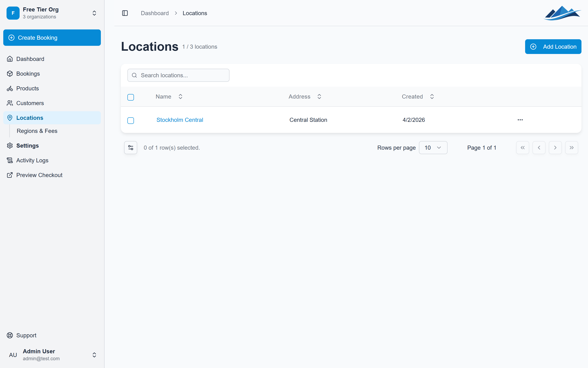Click the search magnifier icon
This screenshot has width=588, height=368.
coord(134,75)
